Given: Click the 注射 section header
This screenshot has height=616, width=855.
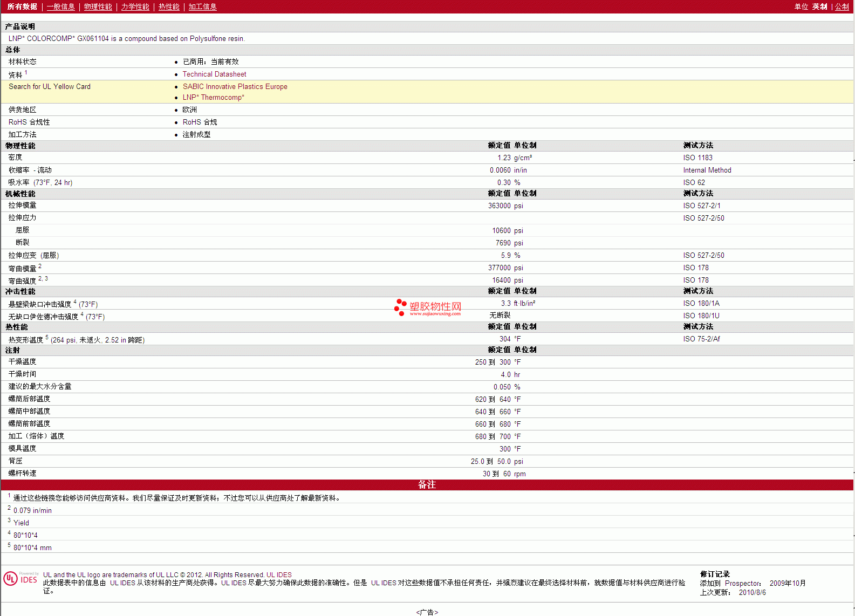Looking at the screenshot, I should coord(12,351).
